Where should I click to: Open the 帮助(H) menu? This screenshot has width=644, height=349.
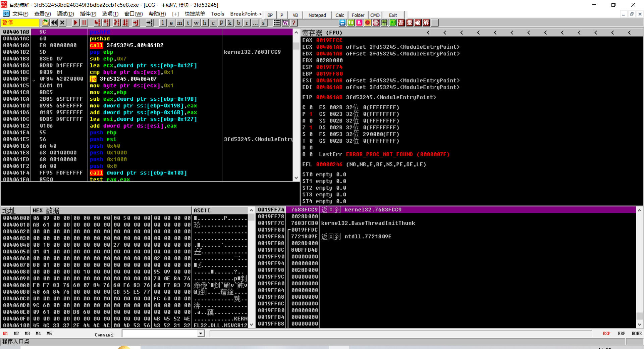pyautogui.click(x=157, y=14)
